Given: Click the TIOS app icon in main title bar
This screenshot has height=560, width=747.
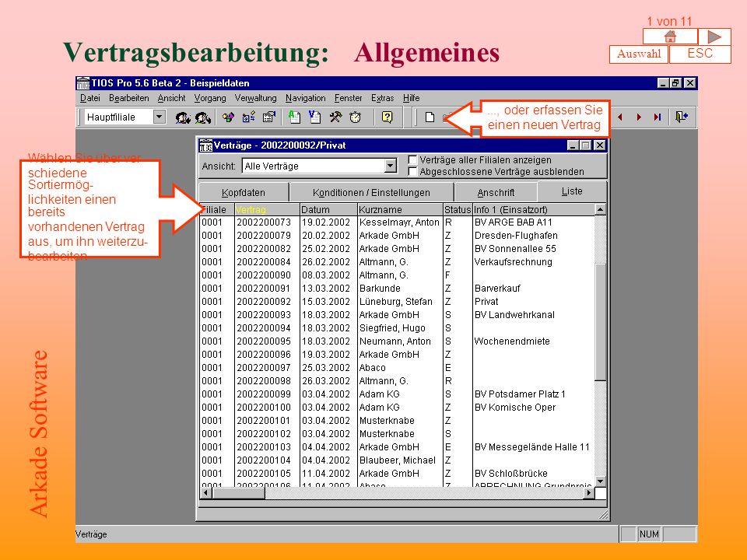Looking at the screenshot, I should tap(83, 83).
